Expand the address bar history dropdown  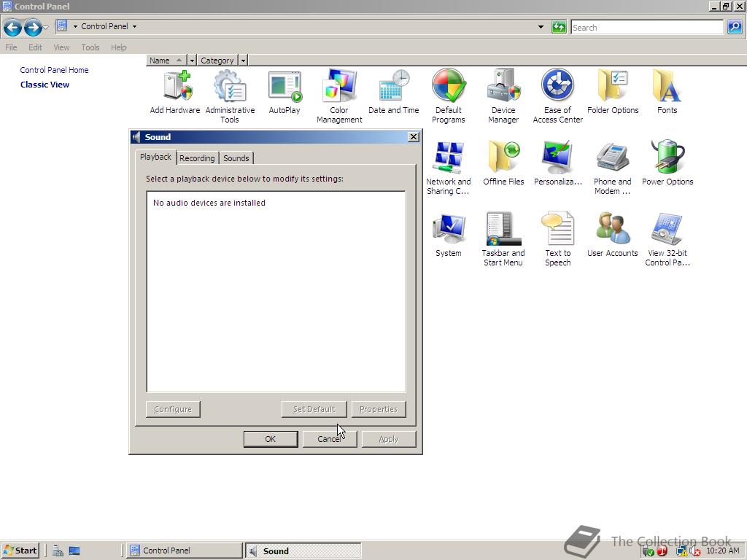[x=541, y=27]
